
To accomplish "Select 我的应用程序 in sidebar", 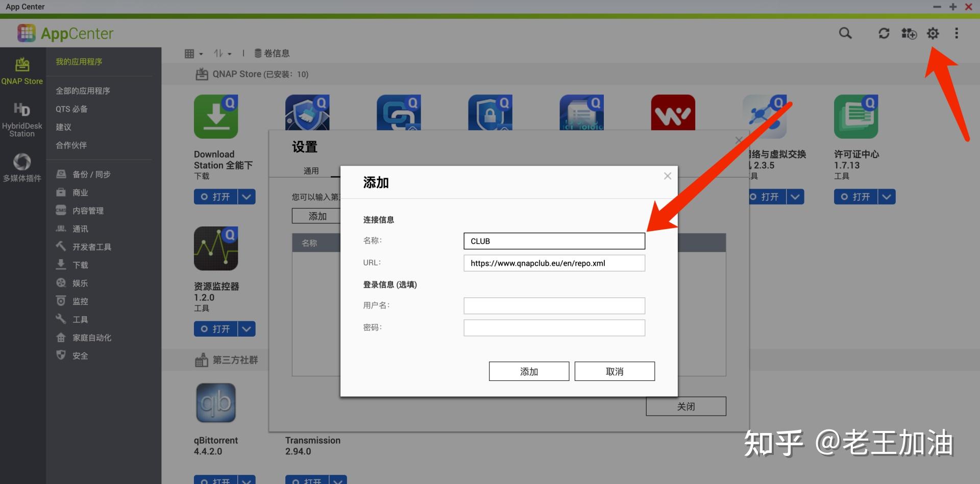I will click(x=79, y=62).
